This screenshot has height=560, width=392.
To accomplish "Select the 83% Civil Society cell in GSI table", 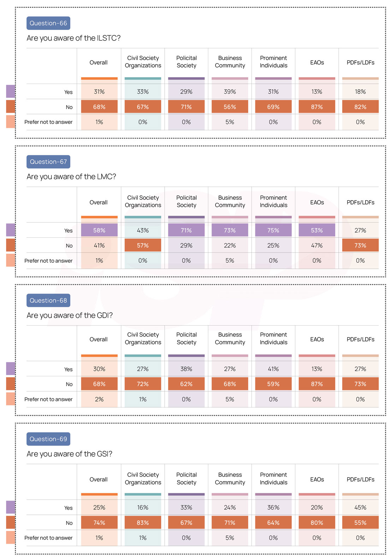I will point(143,523).
